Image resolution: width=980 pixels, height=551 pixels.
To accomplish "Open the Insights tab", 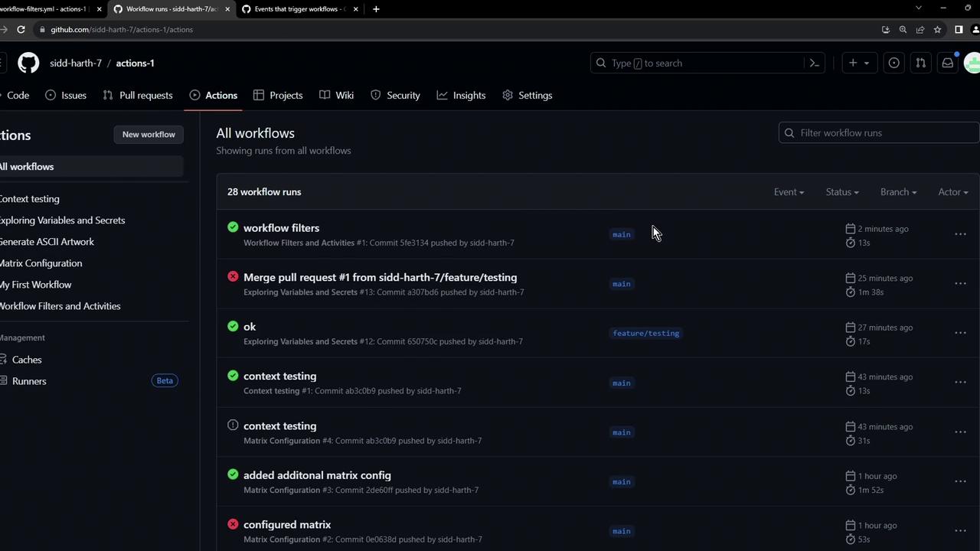I will click(461, 95).
